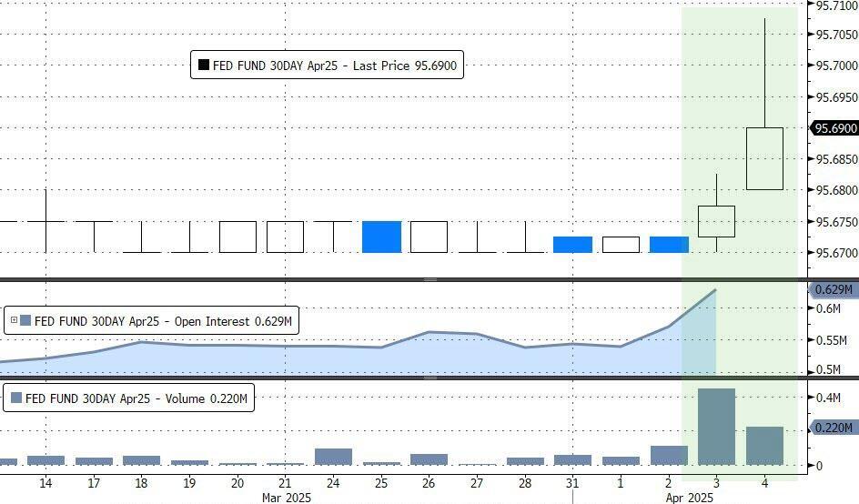Click the black swatch in Last Price legend
The width and height of the screenshot is (859, 504).
pos(203,65)
